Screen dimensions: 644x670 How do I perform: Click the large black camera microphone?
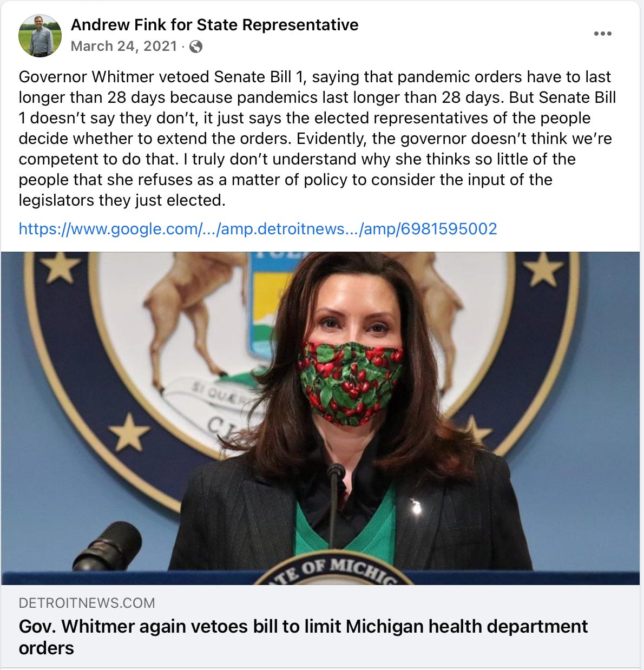pos(107,547)
